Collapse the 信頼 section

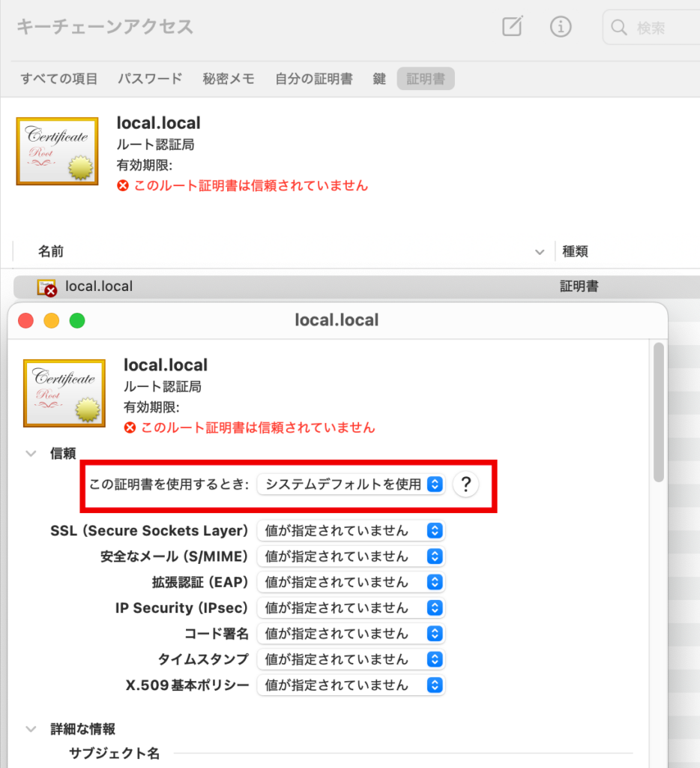(x=31, y=453)
